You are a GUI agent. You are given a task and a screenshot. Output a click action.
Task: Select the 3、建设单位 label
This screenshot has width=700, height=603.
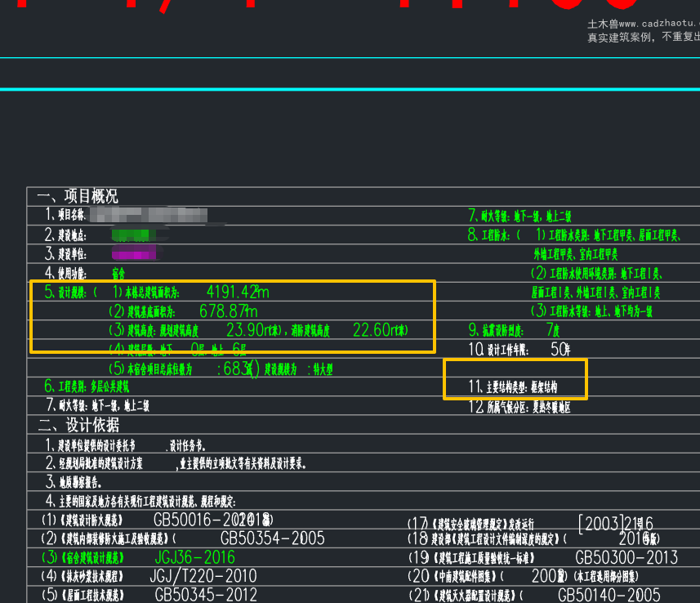65,254
